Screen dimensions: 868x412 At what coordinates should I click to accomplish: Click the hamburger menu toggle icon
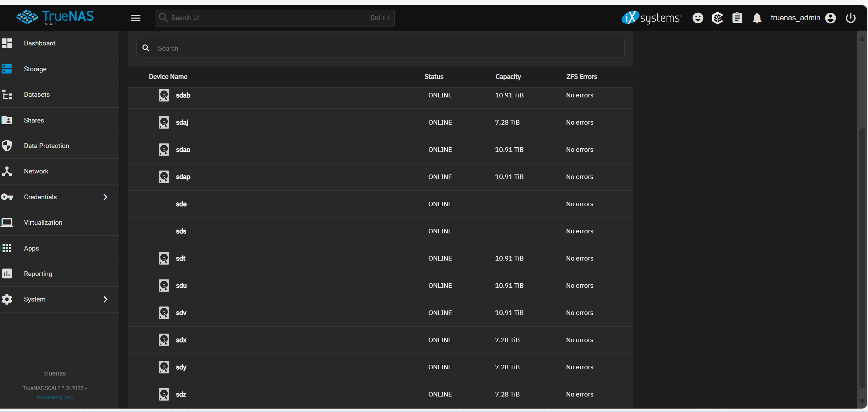[136, 18]
